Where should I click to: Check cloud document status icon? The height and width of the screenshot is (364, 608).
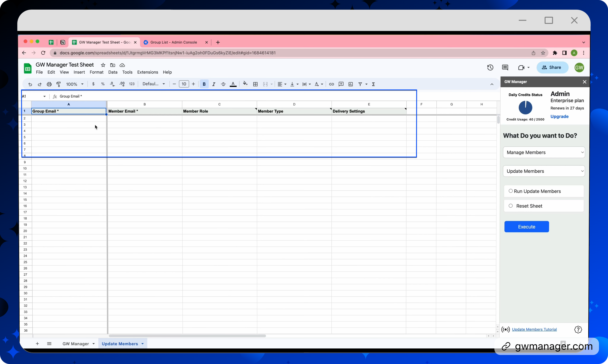point(122,65)
